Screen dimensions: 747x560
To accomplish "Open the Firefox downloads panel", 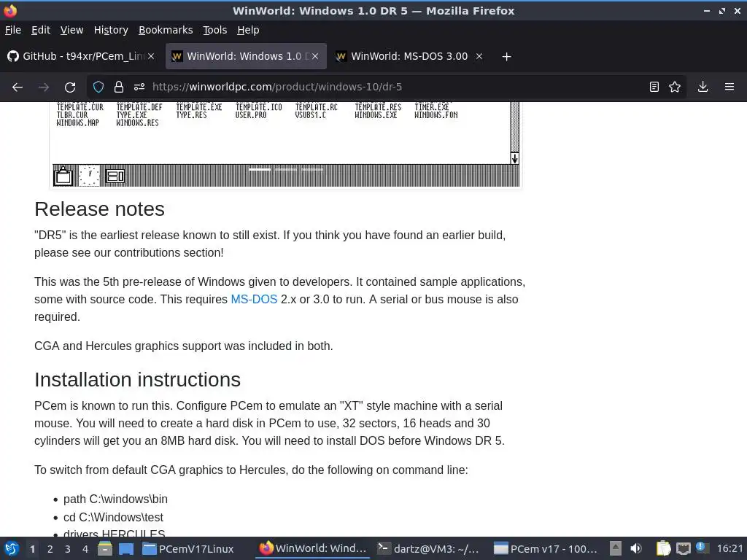I will (x=703, y=87).
